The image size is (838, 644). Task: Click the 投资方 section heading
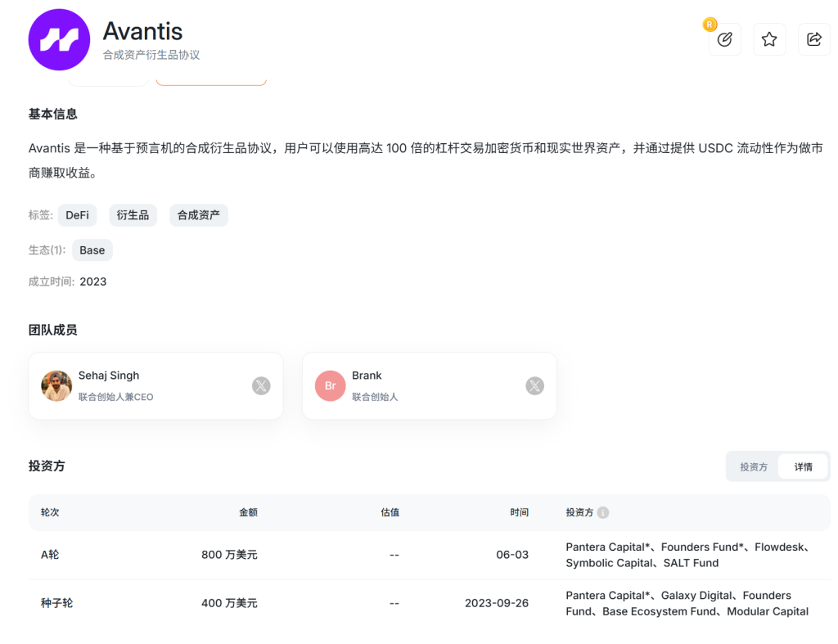pos(47,466)
